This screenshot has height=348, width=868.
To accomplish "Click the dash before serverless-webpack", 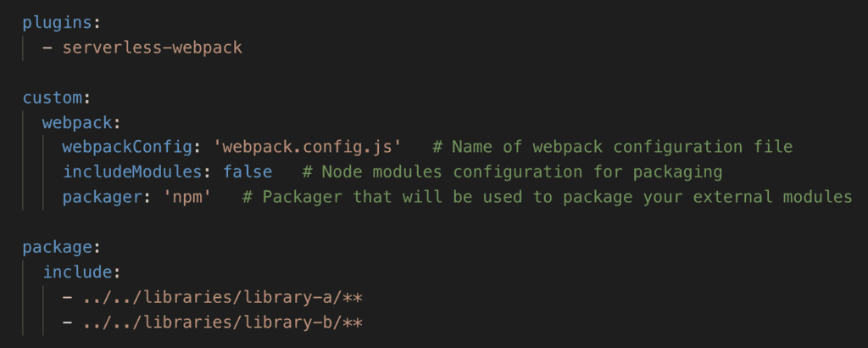I will tap(47, 47).
